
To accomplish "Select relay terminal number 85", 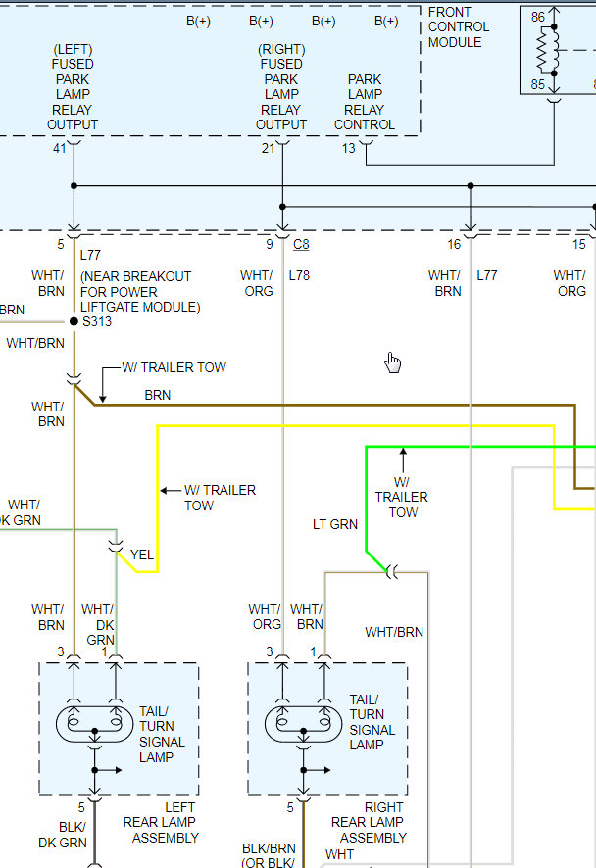I will tap(538, 84).
